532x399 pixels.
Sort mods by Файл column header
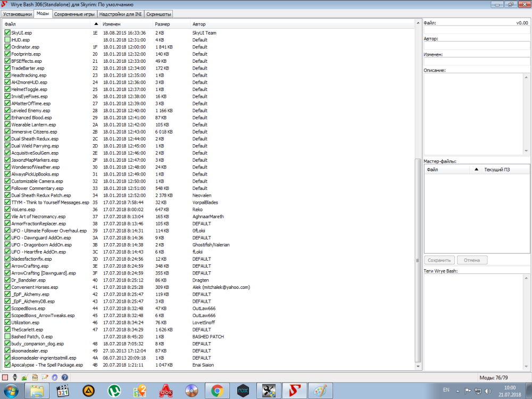point(47,24)
